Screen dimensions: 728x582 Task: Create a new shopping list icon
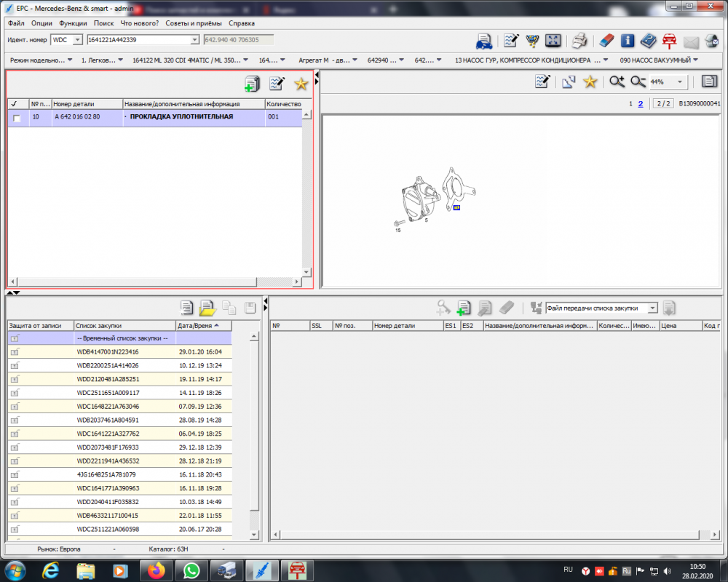(186, 308)
